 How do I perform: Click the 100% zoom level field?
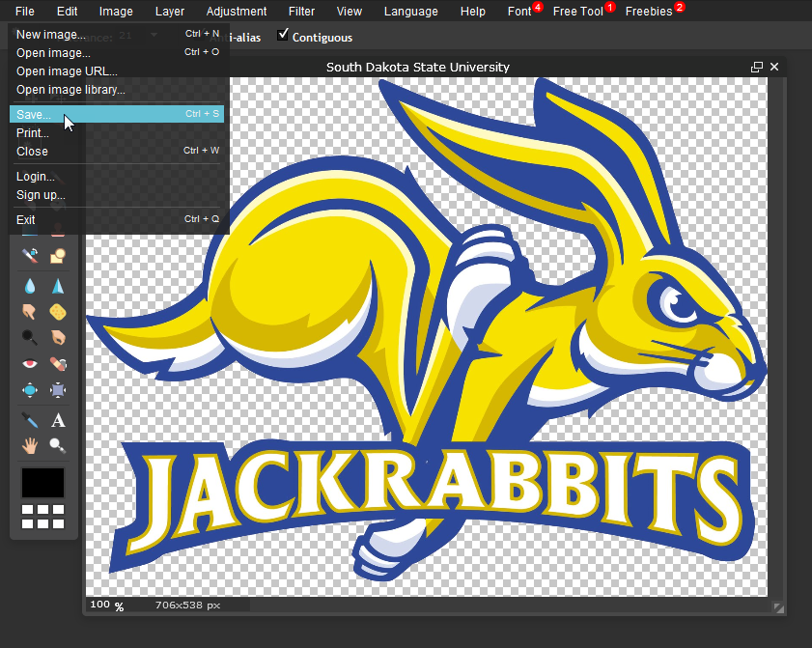[101, 605]
